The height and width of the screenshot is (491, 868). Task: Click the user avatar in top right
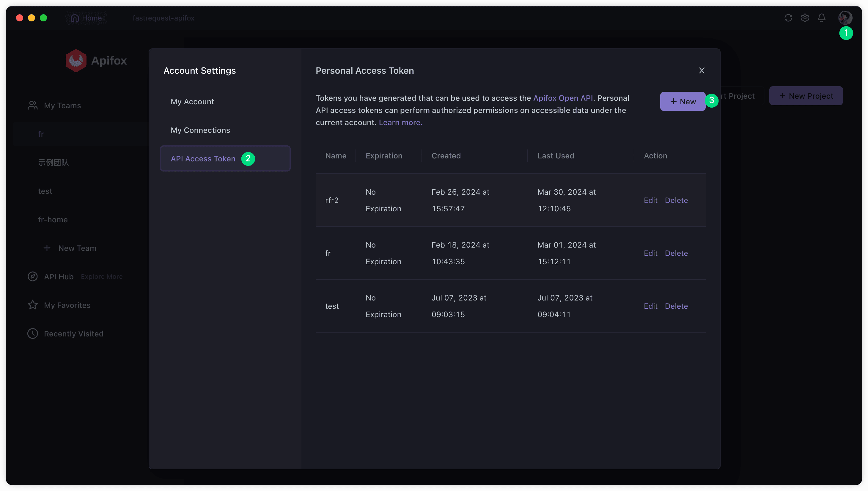coord(845,18)
